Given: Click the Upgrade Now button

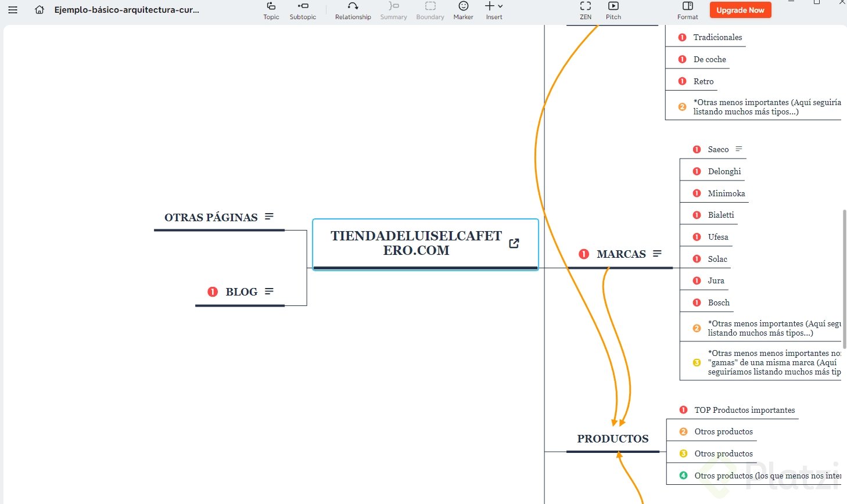Looking at the screenshot, I should (740, 10).
